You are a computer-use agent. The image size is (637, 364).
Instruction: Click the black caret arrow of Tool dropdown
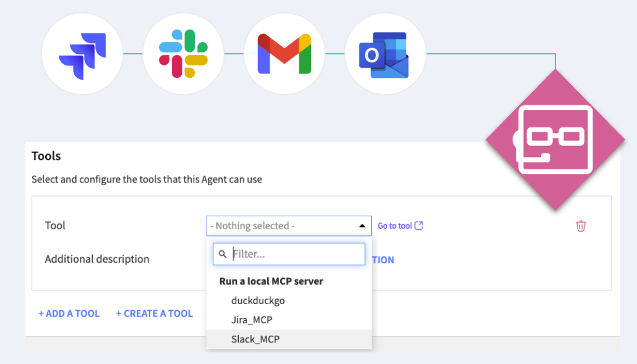[x=362, y=226]
